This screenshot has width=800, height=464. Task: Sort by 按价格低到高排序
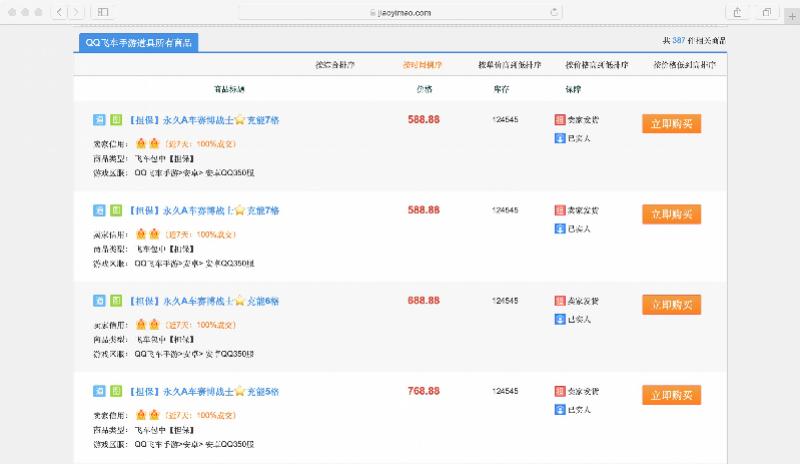coord(684,65)
